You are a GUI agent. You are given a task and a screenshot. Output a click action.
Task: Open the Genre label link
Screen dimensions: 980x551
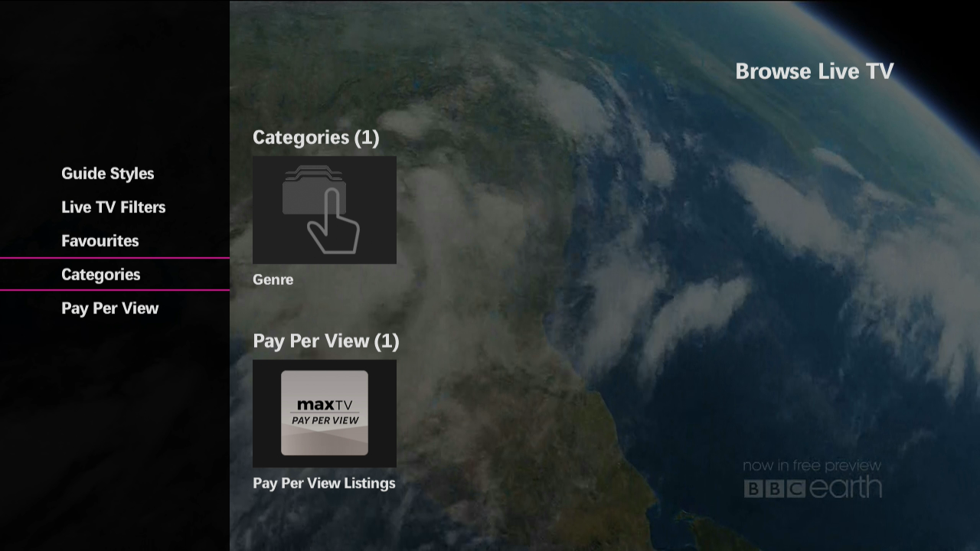tap(273, 279)
